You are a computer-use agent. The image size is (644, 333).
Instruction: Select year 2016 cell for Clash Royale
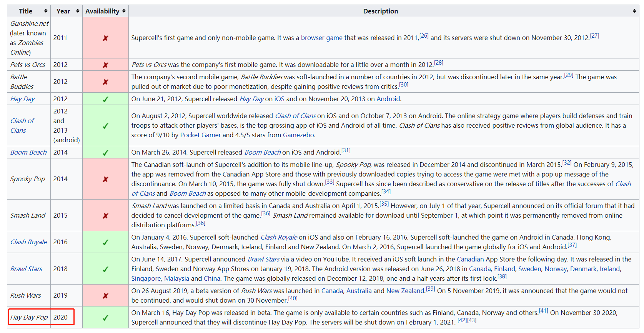click(67, 242)
